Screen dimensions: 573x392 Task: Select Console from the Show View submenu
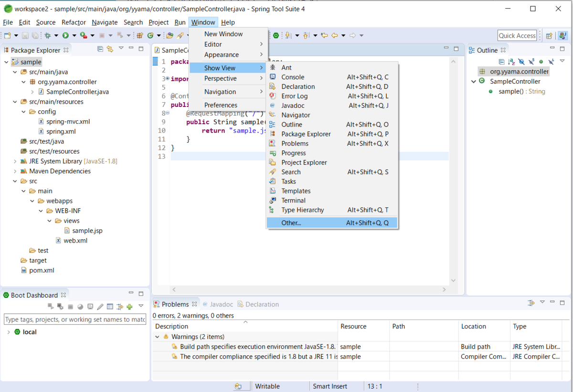tap(331, 77)
